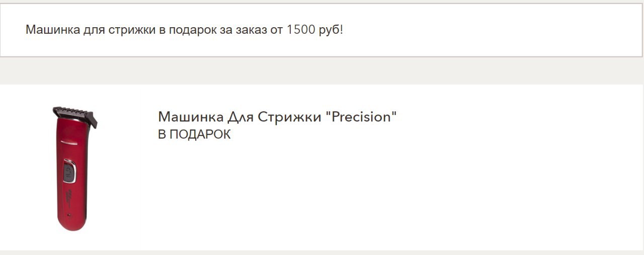This screenshot has height=255, width=644.
Task: Click the silver power switch on the clipper
Action: coord(69,172)
